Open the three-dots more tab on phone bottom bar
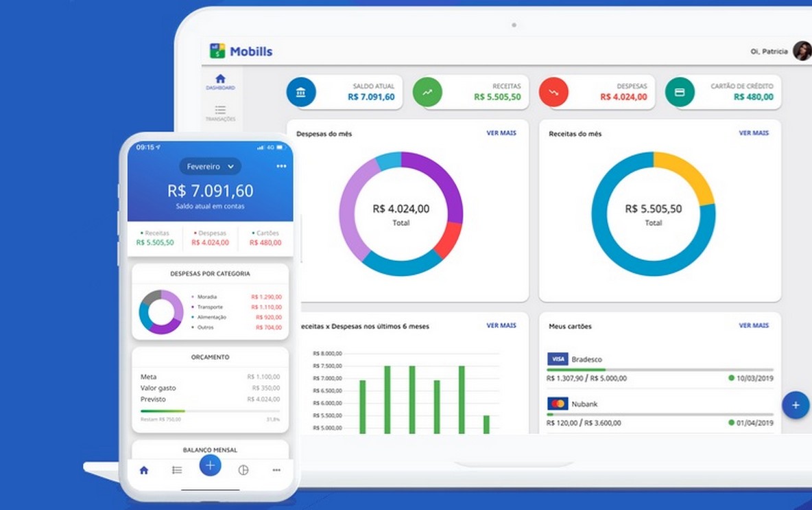 click(x=276, y=470)
